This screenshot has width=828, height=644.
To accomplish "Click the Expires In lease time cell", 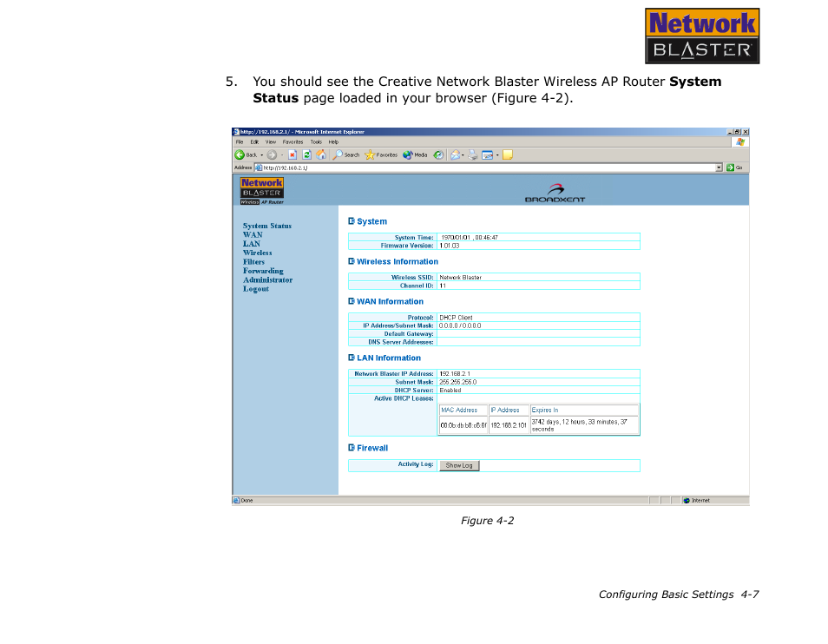I will coord(584,425).
